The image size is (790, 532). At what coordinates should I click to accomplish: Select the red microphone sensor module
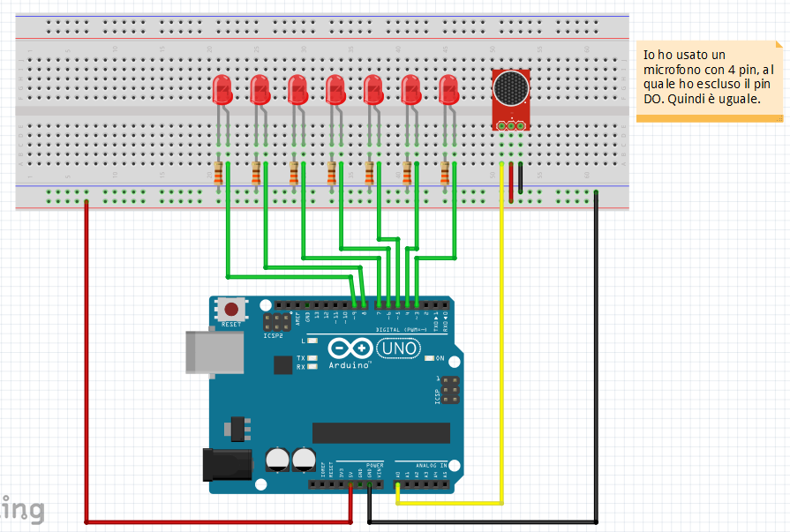coord(511,100)
